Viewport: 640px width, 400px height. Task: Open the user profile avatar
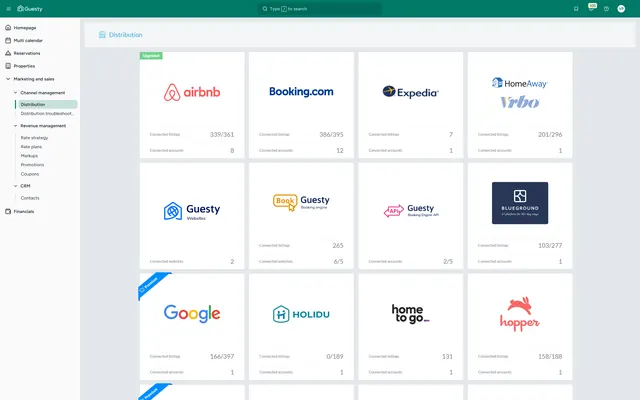(621, 9)
